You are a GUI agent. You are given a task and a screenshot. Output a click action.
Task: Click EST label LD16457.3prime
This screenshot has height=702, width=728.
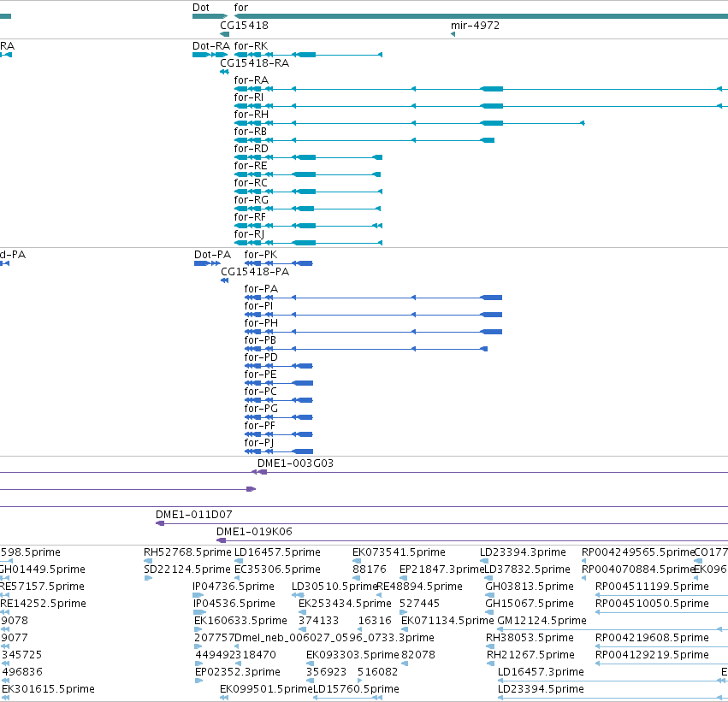541,672
